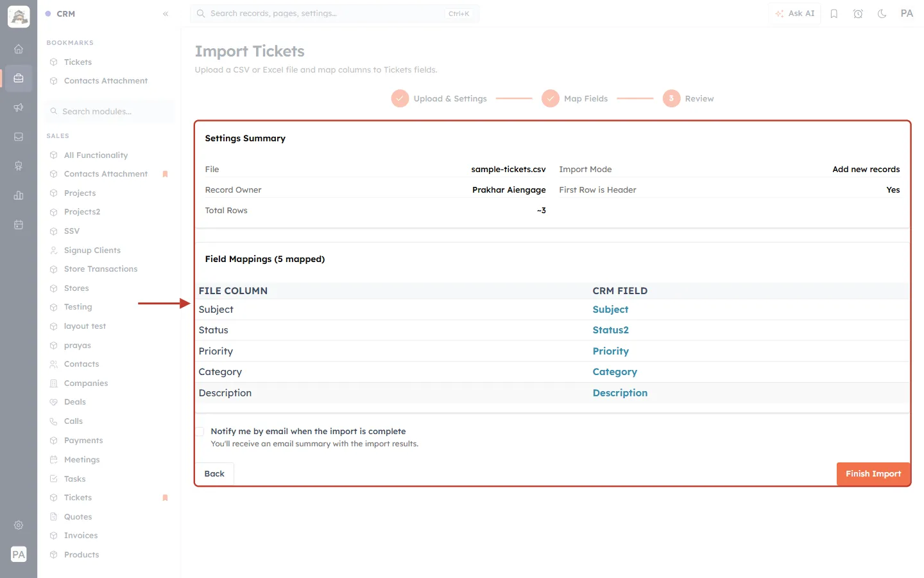Image resolution: width=924 pixels, height=578 pixels.
Task: Toggle dark mode moon icon
Action: tap(882, 13)
